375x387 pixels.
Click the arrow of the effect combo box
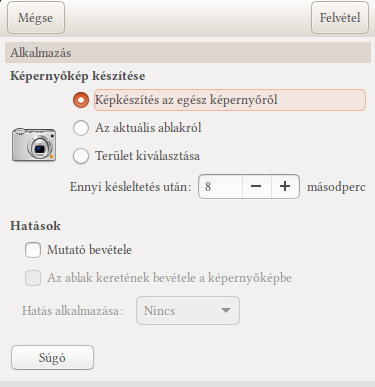pyautogui.click(x=226, y=311)
